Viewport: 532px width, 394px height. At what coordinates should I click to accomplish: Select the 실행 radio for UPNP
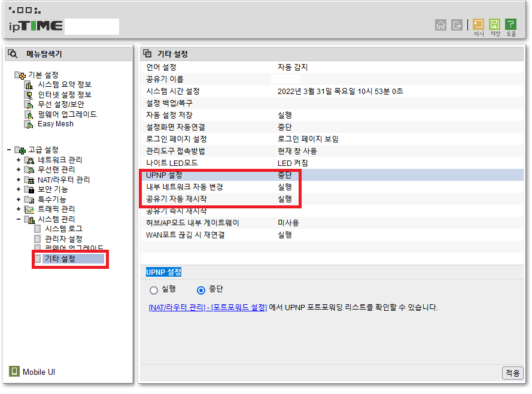[154, 290]
